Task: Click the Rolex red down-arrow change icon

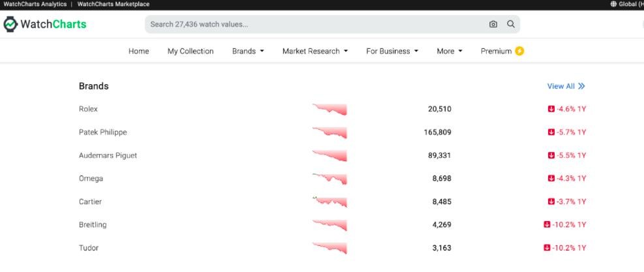Action: coord(551,109)
